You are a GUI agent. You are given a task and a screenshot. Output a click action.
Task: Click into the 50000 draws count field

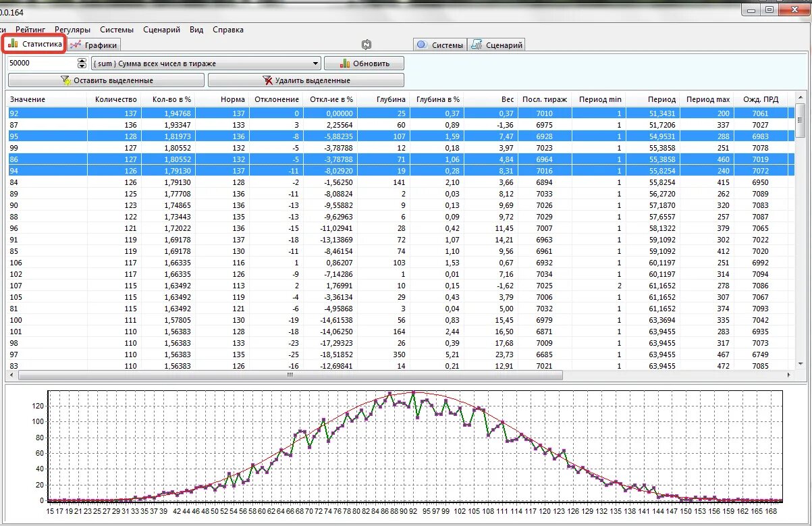click(x=42, y=63)
